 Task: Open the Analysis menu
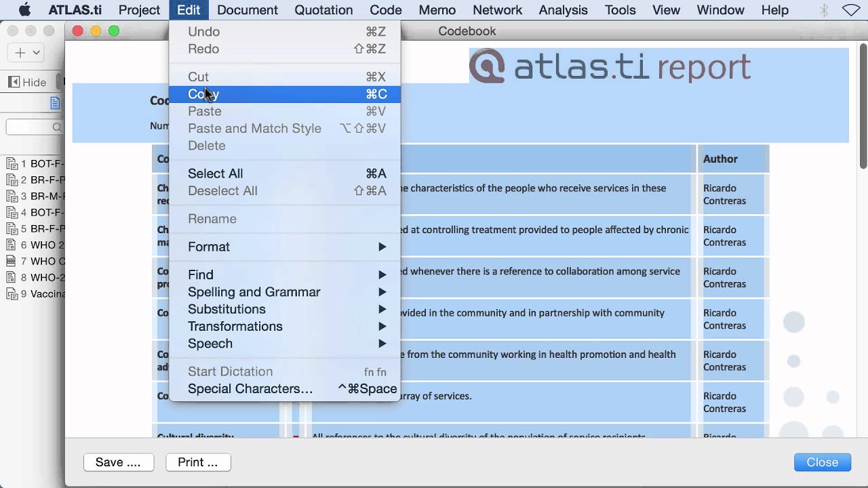[563, 10]
